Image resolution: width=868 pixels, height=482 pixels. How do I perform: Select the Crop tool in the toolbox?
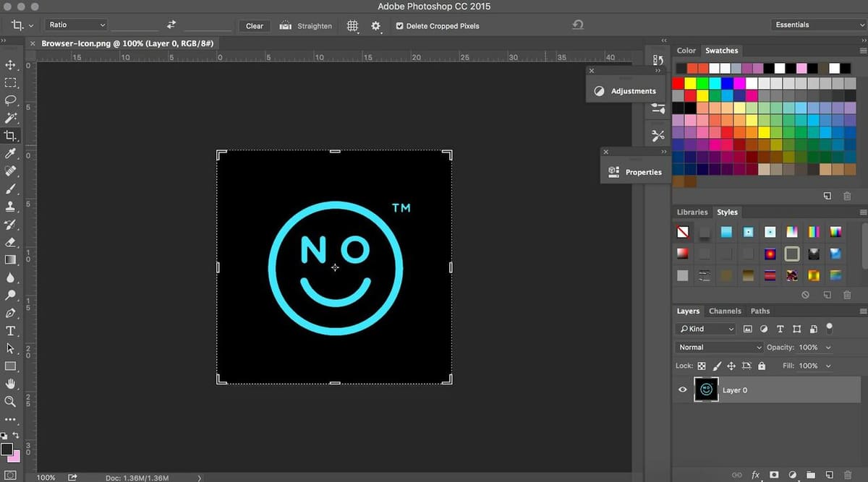coord(10,135)
